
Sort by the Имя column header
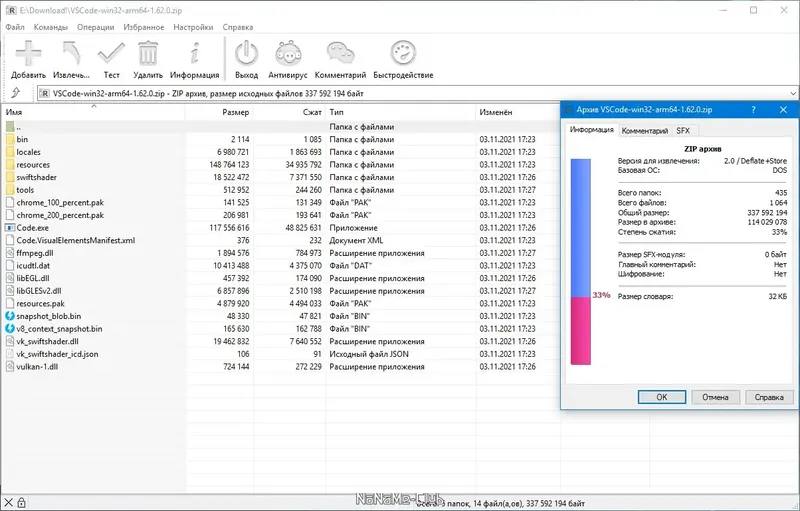(93, 112)
